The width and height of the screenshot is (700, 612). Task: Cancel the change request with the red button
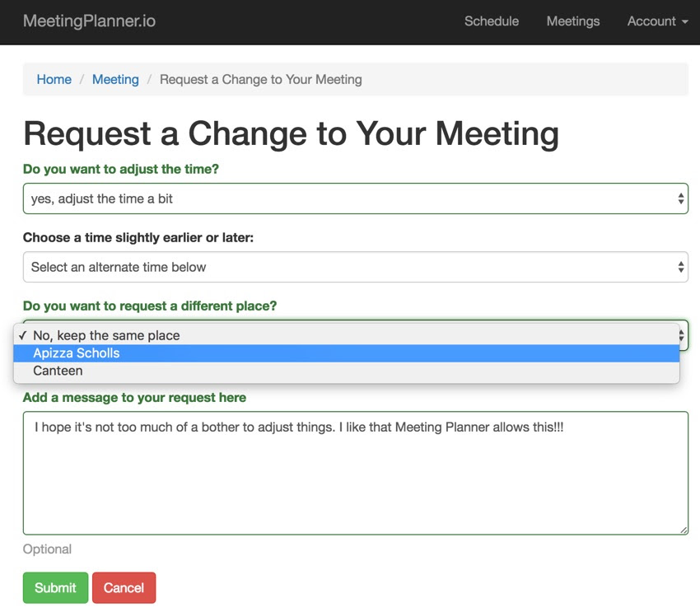pos(124,587)
